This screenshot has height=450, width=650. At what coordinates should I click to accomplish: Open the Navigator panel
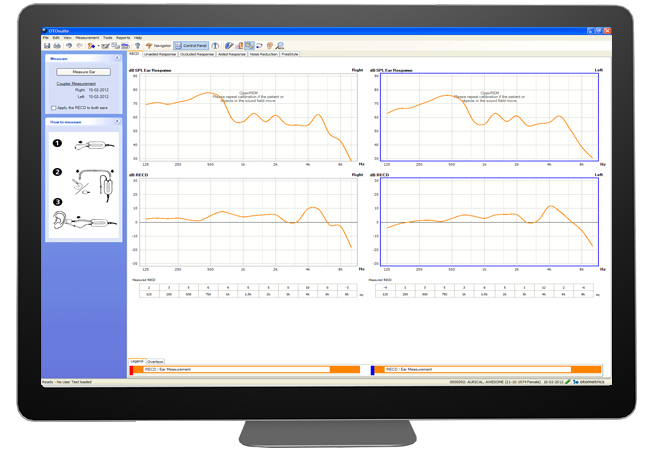coord(158,46)
